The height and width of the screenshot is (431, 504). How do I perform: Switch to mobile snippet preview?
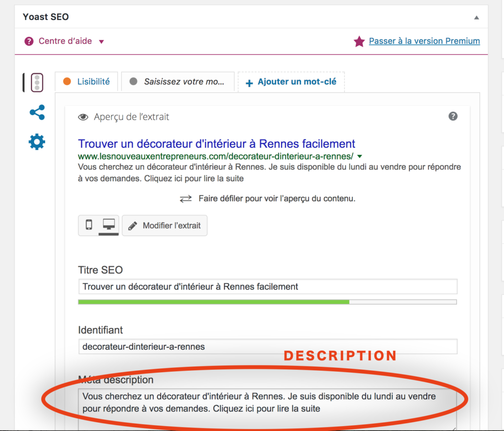click(x=89, y=224)
